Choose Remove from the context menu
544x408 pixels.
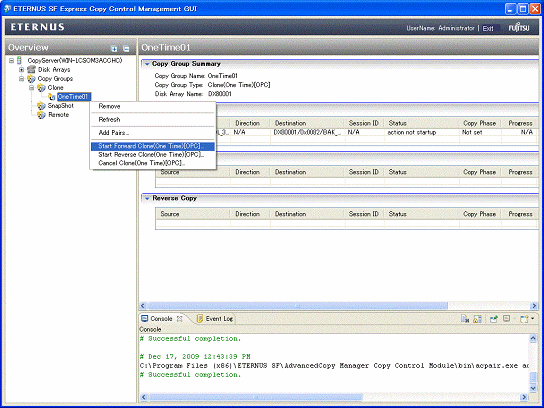[109, 107]
